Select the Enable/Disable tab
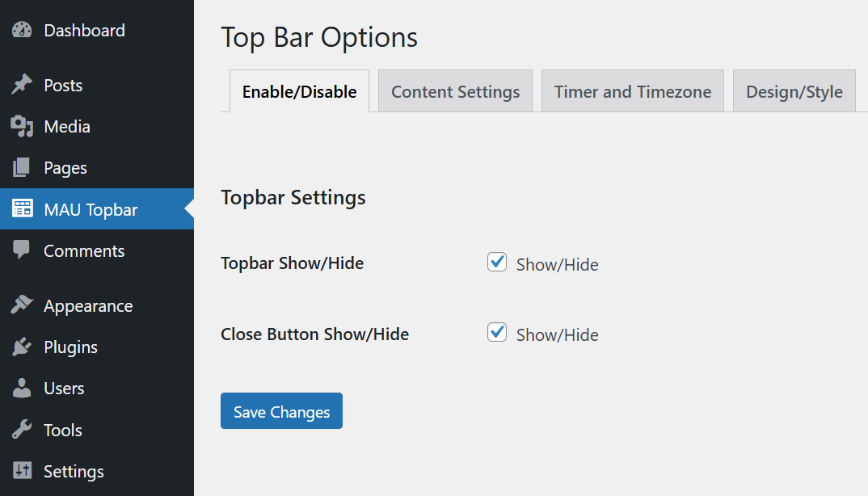The image size is (868, 496). pyautogui.click(x=300, y=91)
